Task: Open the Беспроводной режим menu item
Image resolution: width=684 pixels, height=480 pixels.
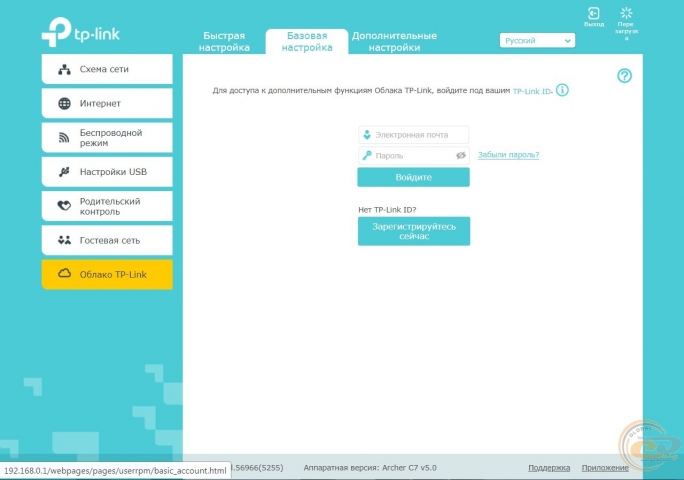Action: pos(107,137)
